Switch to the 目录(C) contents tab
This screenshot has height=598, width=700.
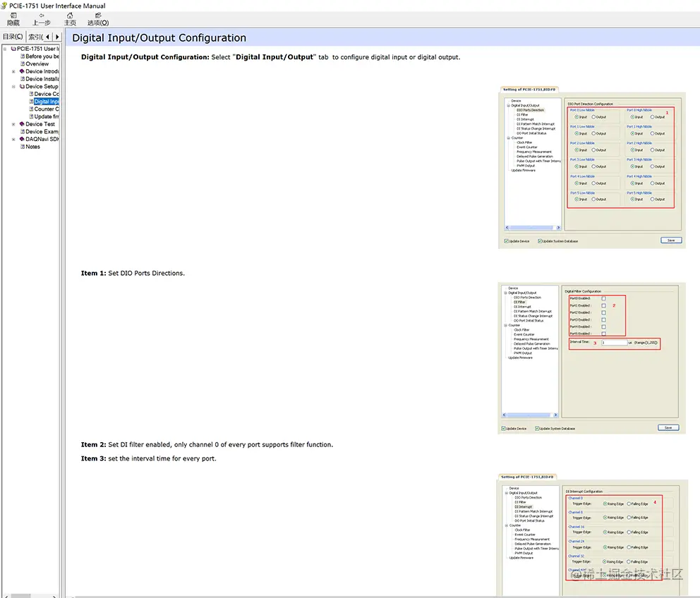click(x=13, y=37)
